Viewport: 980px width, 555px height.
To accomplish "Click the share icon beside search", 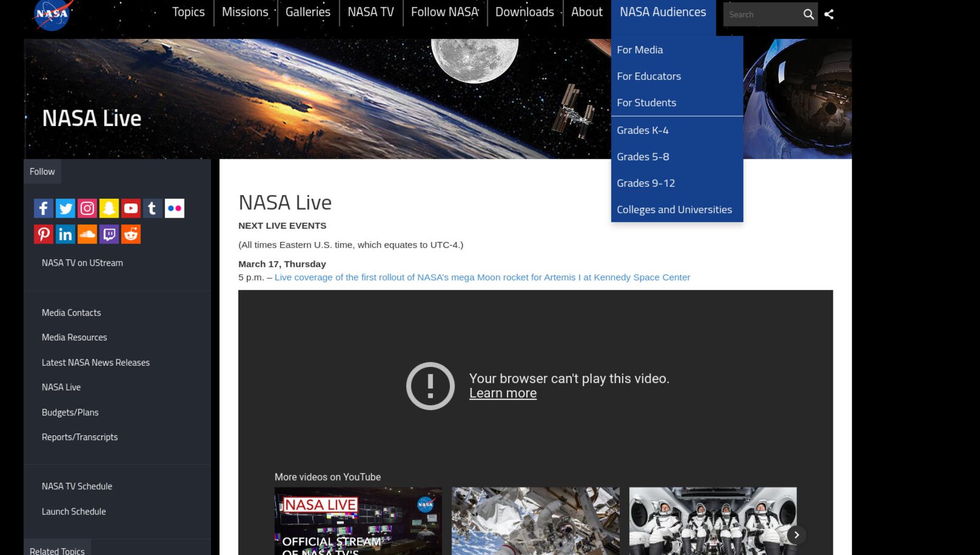I will (x=829, y=14).
